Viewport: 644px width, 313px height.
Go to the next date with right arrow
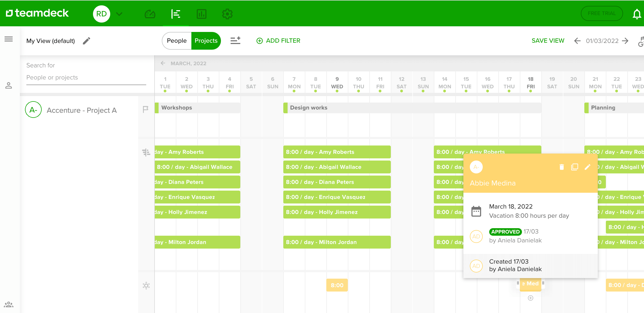[625, 41]
